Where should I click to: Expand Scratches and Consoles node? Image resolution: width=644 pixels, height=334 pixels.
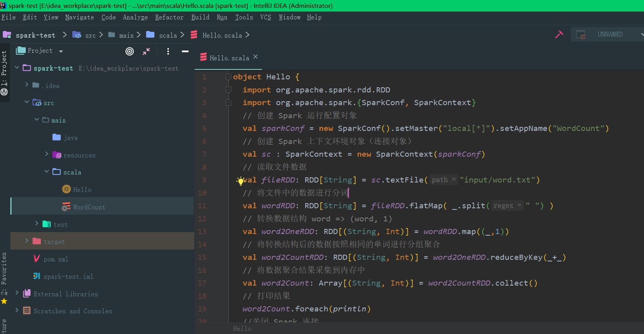pyautogui.click(x=17, y=310)
